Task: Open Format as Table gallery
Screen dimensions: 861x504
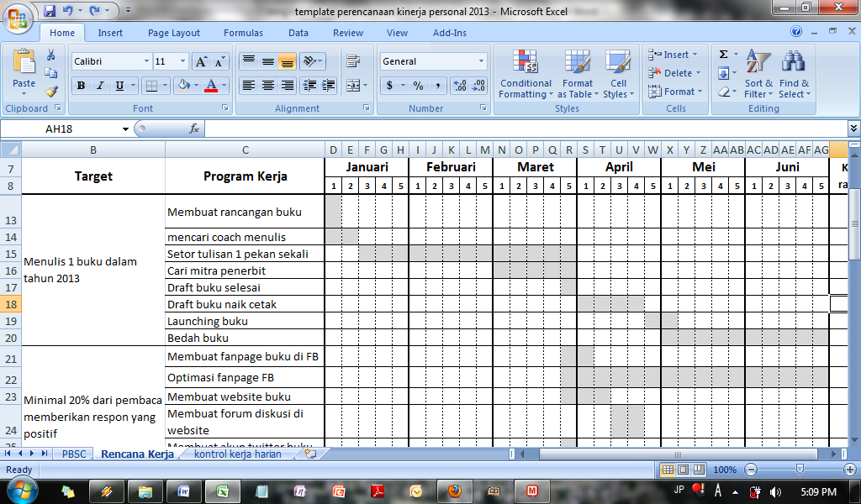Action: pyautogui.click(x=578, y=75)
